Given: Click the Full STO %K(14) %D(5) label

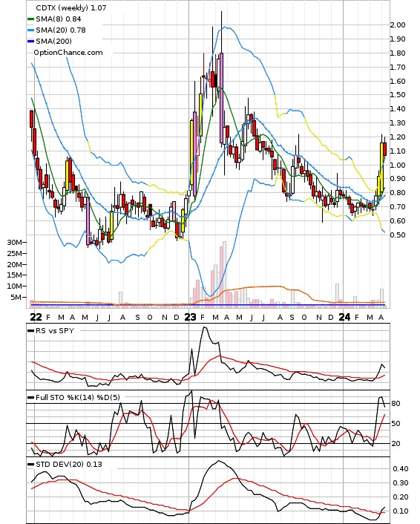Looking at the screenshot, I should (78, 397).
